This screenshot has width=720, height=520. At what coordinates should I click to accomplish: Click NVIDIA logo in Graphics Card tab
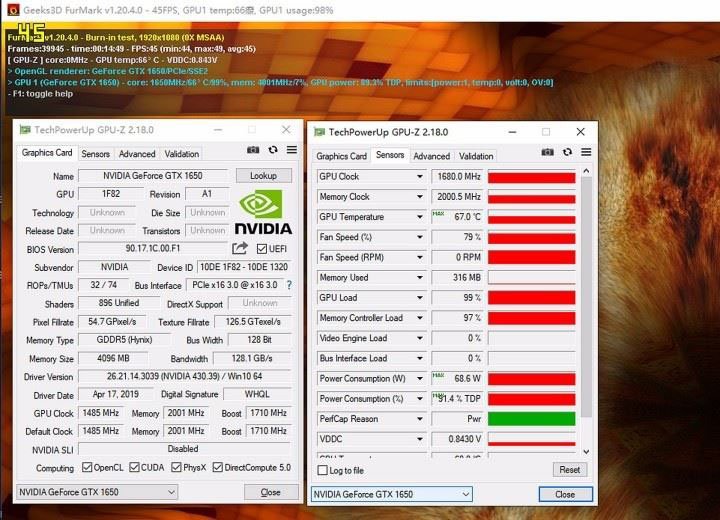coord(263,213)
